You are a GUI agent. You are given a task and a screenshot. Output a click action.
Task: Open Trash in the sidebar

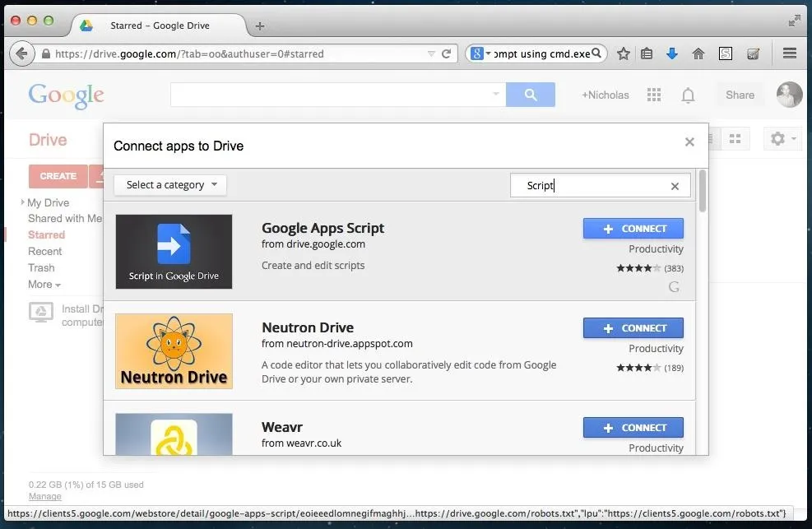point(41,268)
